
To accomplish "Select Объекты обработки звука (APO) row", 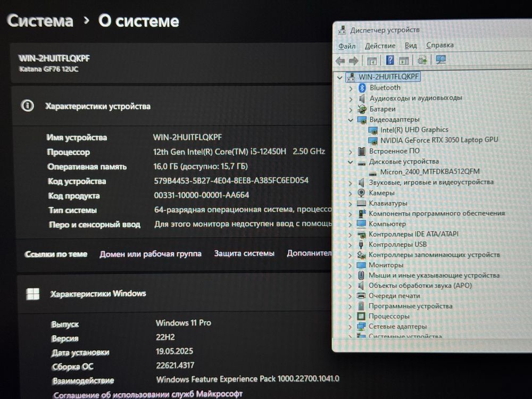I will (x=420, y=286).
